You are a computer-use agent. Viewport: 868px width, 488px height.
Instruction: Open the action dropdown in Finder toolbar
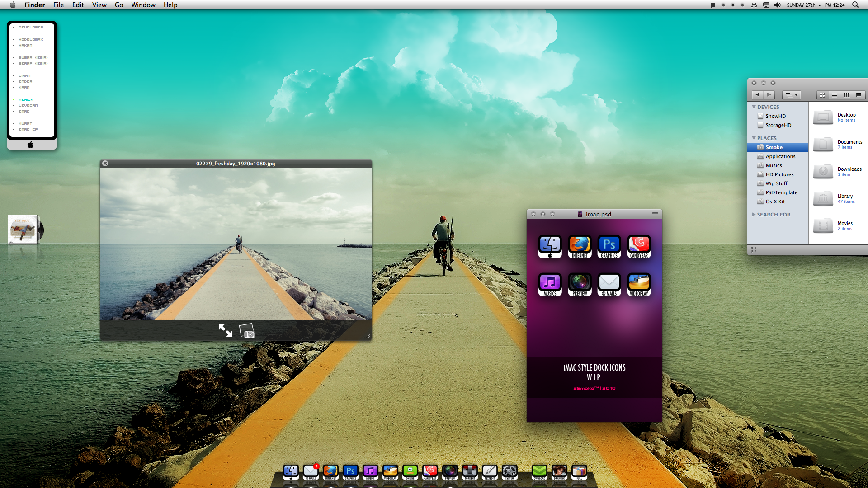click(x=791, y=95)
